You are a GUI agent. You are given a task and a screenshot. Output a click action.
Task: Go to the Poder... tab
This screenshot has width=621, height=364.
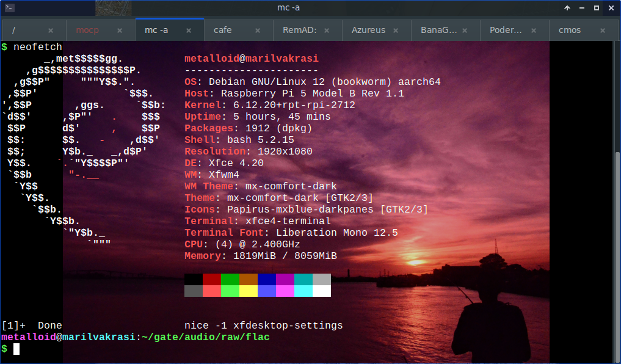[x=507, y=30]
